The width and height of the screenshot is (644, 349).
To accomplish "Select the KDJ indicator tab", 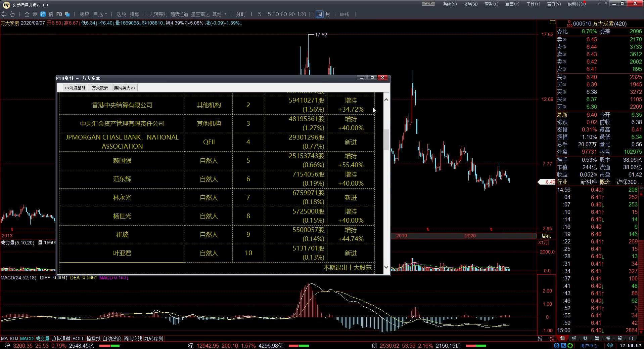I will click(14, 339).
